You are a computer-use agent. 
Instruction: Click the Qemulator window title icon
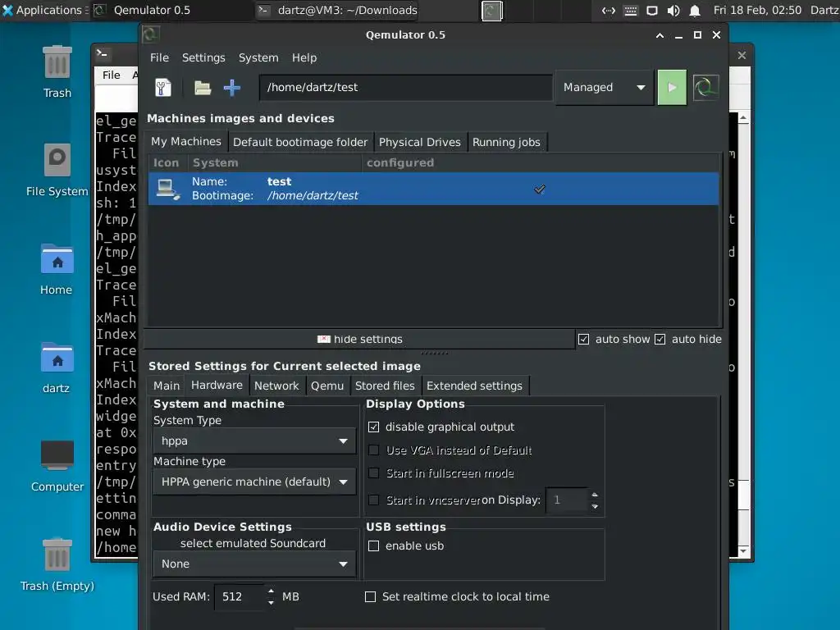click(x=150, y=34)
